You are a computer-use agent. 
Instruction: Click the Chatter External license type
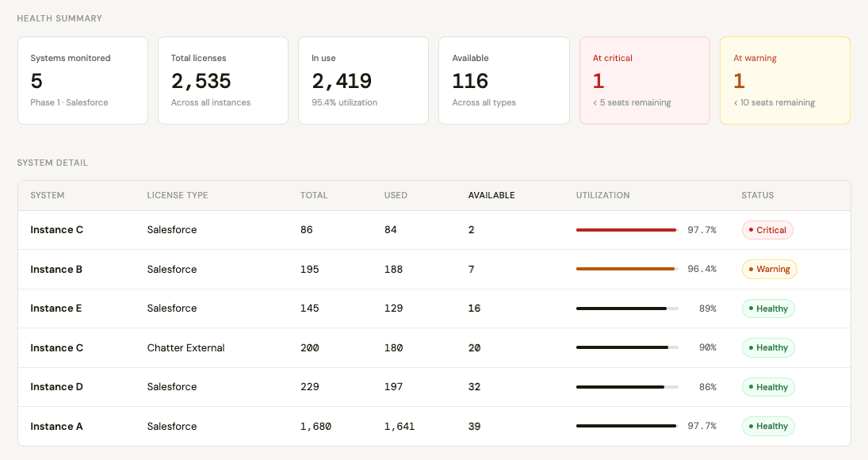click(x=186, y=347)
